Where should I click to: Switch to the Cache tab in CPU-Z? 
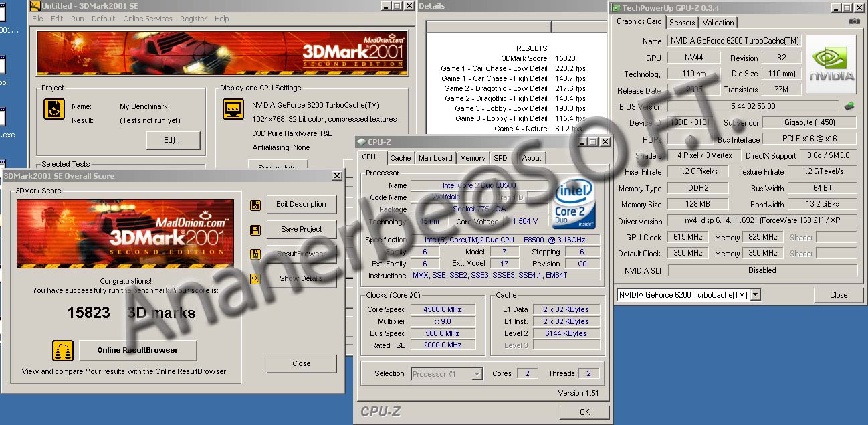(x=401, y=158)
